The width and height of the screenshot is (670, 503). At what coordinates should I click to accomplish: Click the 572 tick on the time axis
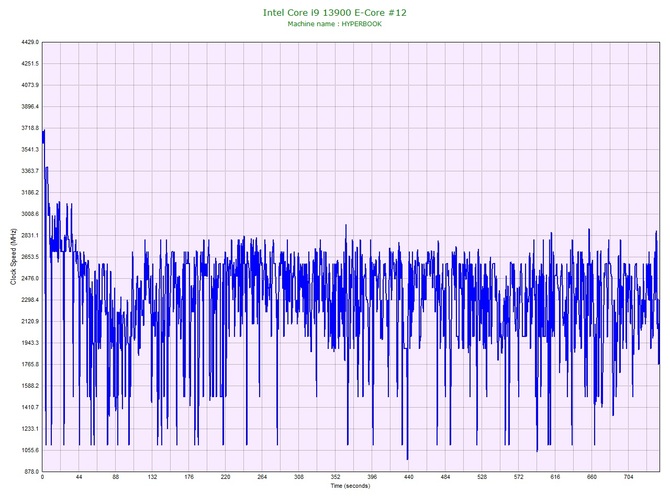pos(519,477)
